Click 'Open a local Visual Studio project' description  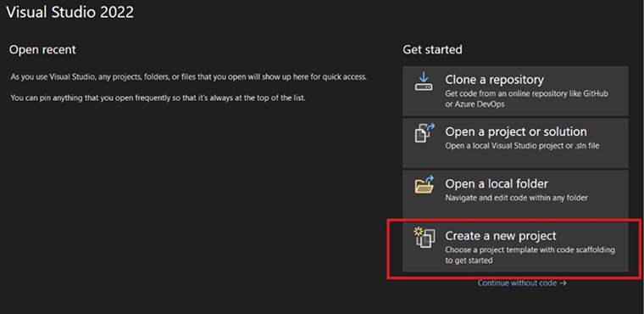[x=522, y=146]
